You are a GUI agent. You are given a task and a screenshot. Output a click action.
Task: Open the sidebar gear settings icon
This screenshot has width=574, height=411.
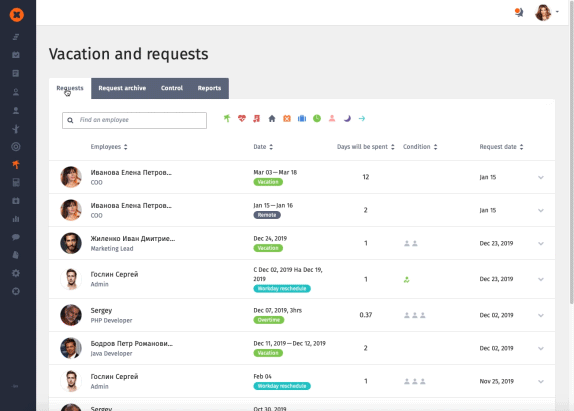[16, 273]
